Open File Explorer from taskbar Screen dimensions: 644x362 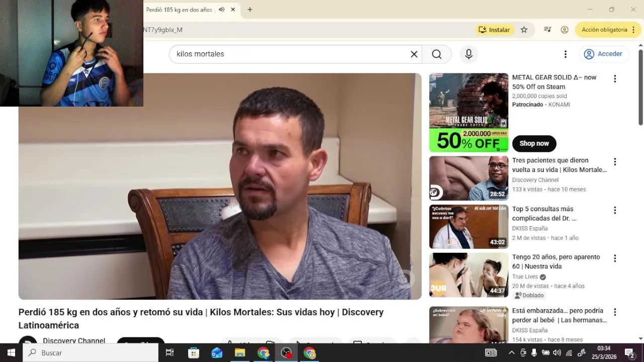point(240,353)
